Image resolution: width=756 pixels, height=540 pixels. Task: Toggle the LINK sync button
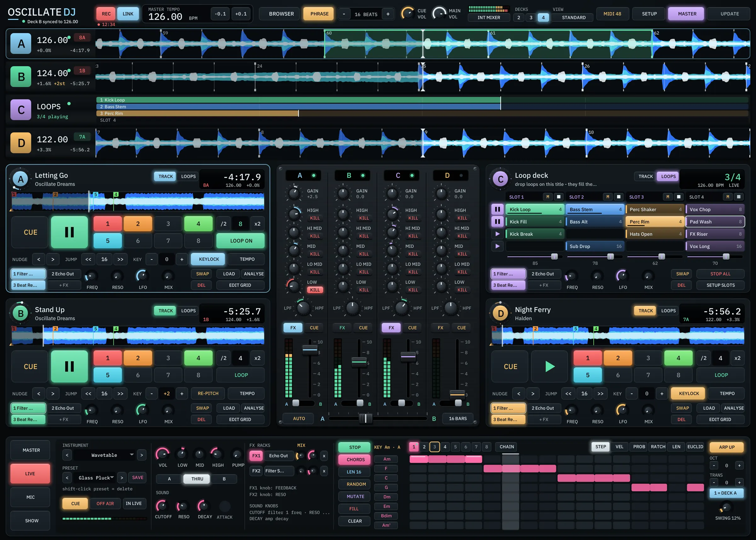click(x=128, y=14)
